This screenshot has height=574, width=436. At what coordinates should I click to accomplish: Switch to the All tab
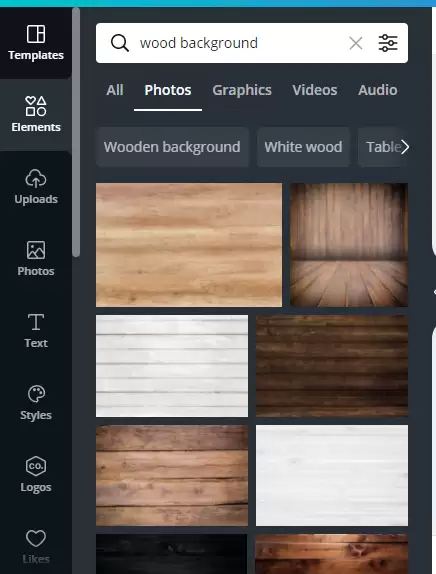click(115, 90)
